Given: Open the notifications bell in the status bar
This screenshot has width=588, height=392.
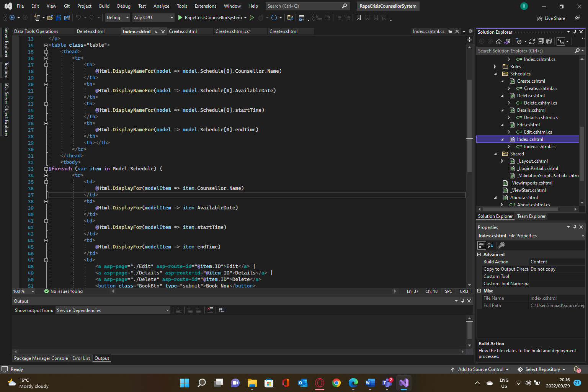Looking at the screenshot, I should pyautogui.click(x=577, y=369).
